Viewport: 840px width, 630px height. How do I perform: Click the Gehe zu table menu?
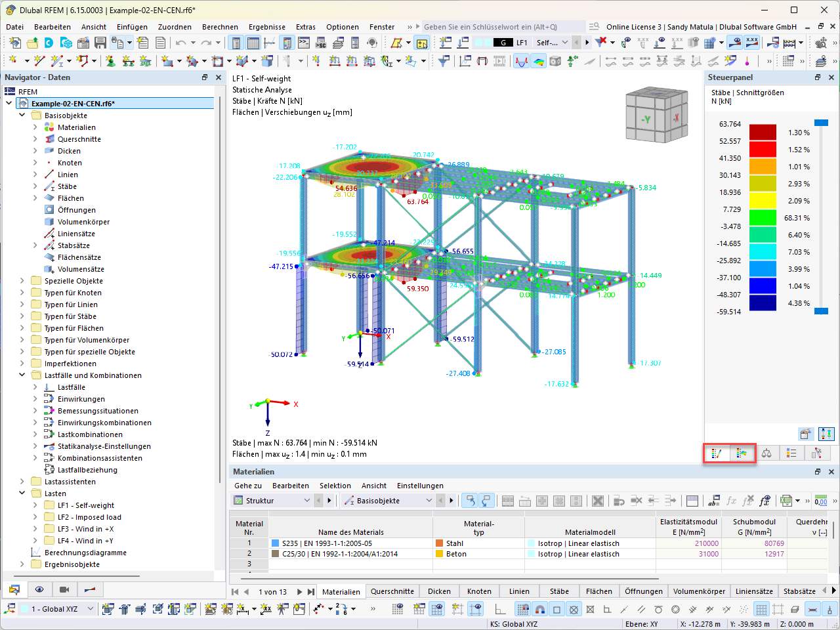pyautogui.click(x=248, y=486)
